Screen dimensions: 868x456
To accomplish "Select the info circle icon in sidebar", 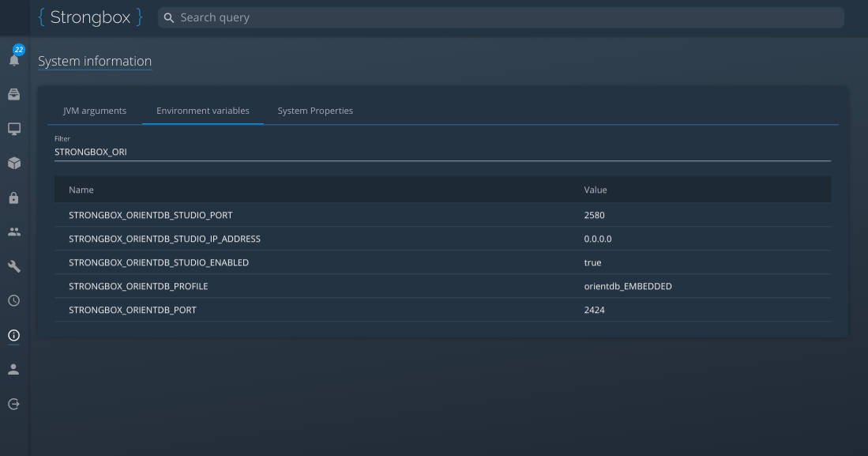I will coord(14,335).
